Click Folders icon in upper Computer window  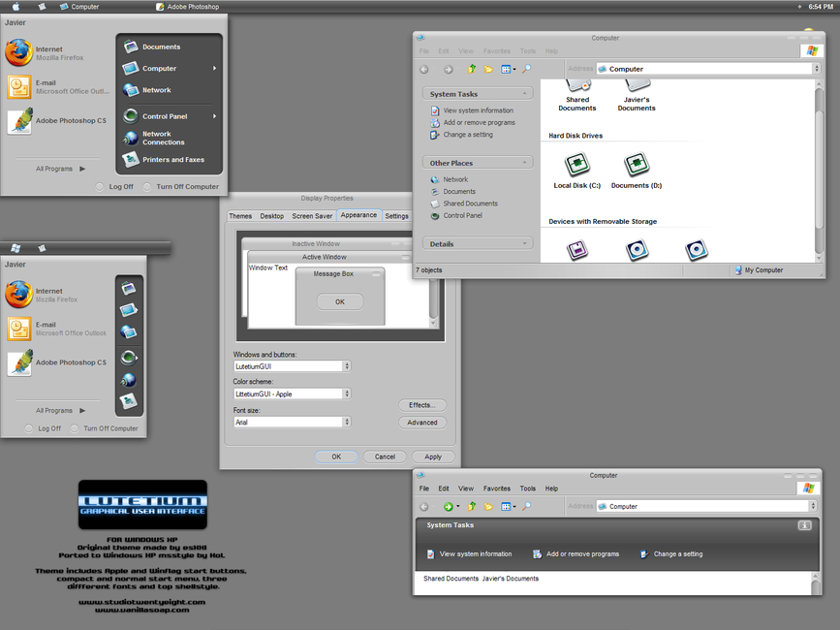[x=488, y=69]
